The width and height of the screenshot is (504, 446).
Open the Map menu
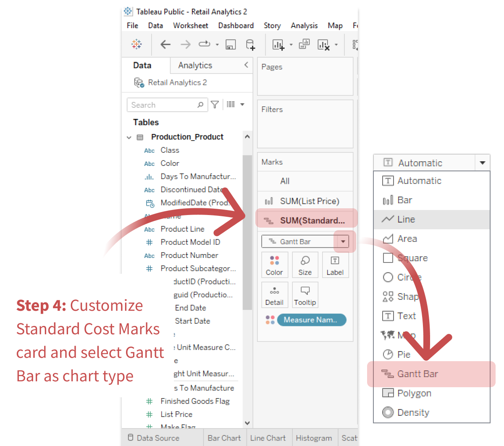pyautogui.click(x=335, y=26)
